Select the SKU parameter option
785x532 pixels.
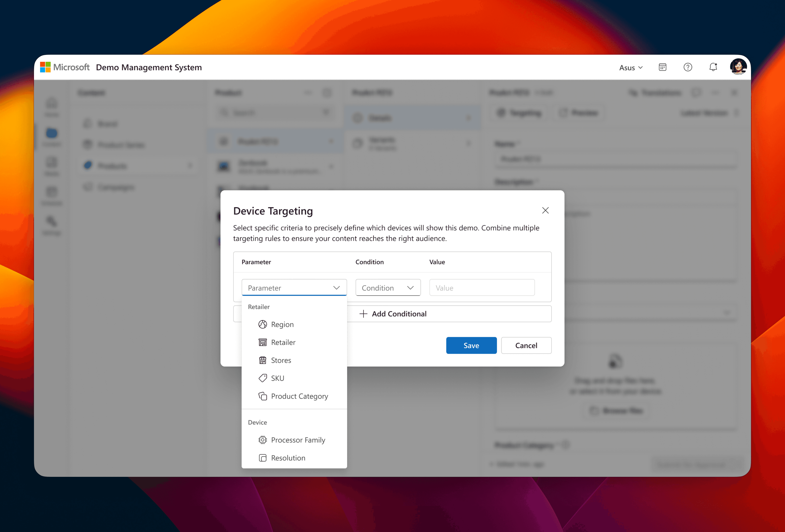277,378
